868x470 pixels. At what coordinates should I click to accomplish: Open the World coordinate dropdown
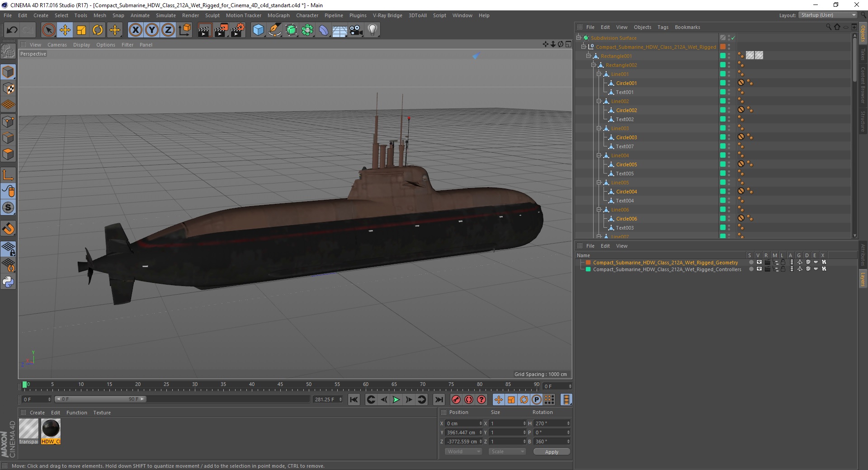coord(463,451)
